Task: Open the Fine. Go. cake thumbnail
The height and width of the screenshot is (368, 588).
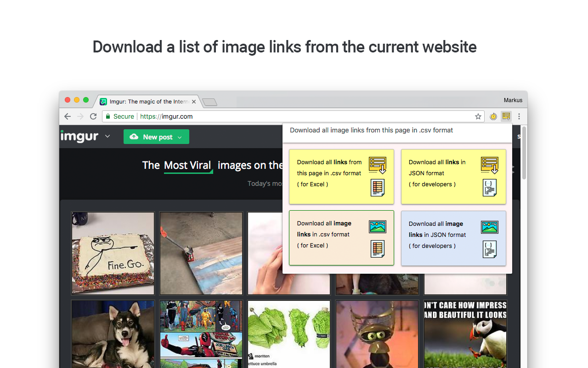Action: (113, 253)
